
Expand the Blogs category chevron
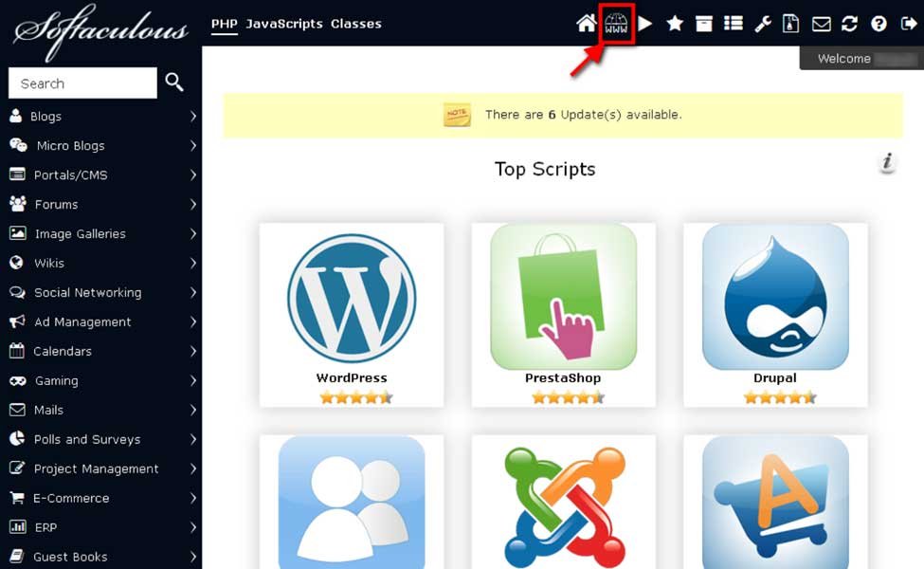[x=193, y=116]
